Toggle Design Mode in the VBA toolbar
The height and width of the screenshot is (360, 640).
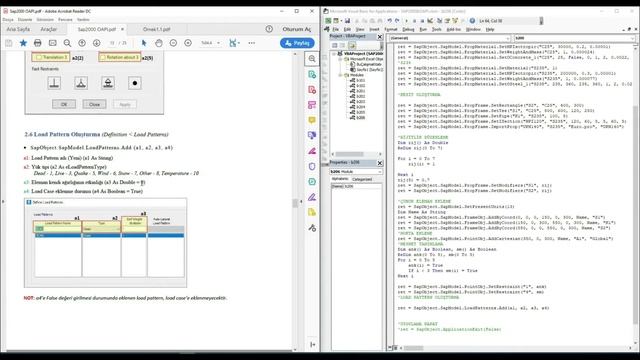pos(430,20)
